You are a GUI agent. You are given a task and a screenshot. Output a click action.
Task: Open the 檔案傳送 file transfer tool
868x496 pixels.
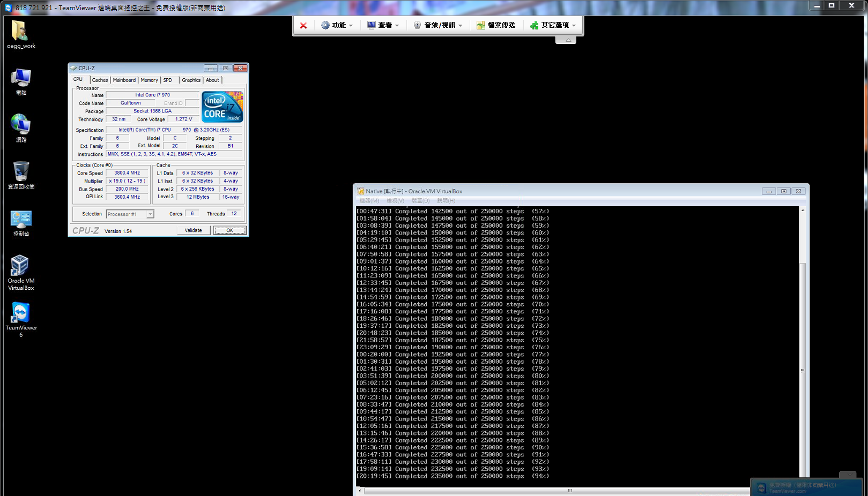496,25
